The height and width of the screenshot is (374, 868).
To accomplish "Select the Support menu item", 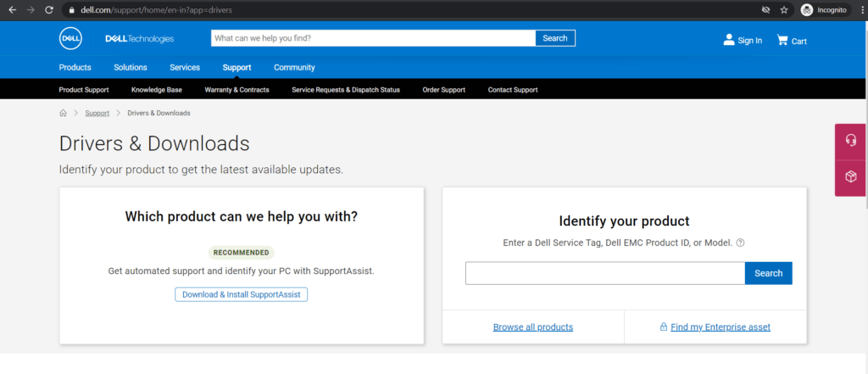I will point(237,68).
